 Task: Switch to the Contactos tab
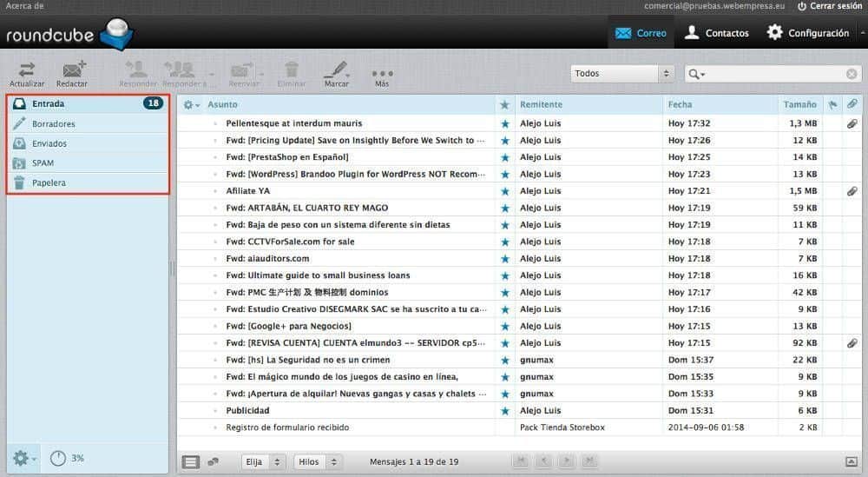(x=716, y=33)
